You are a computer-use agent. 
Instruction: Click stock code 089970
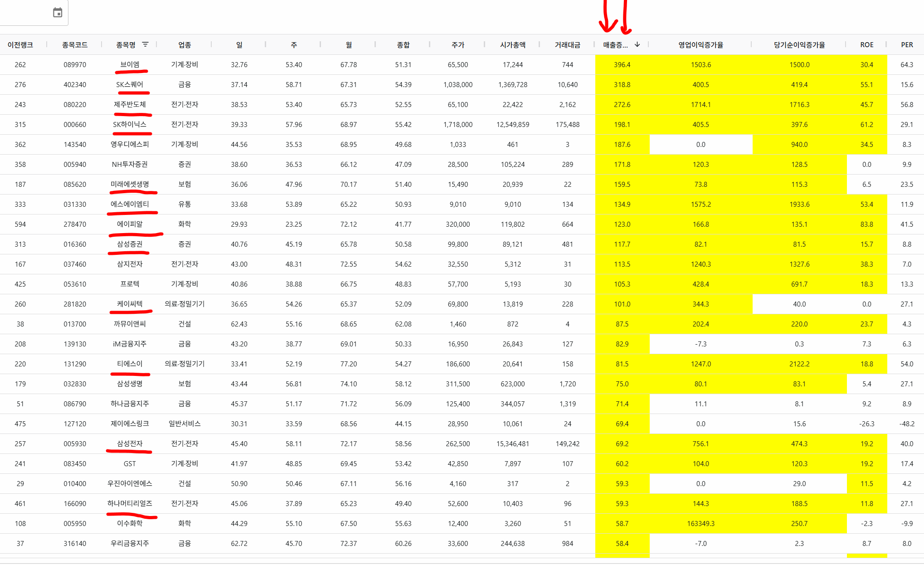click(x=75, y=65)
